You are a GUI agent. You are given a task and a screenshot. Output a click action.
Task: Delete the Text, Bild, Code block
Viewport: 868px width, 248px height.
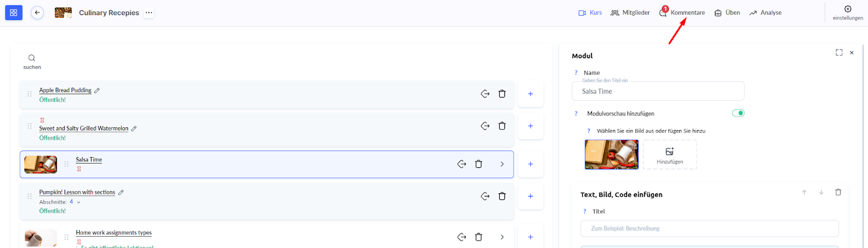(838, 192)
